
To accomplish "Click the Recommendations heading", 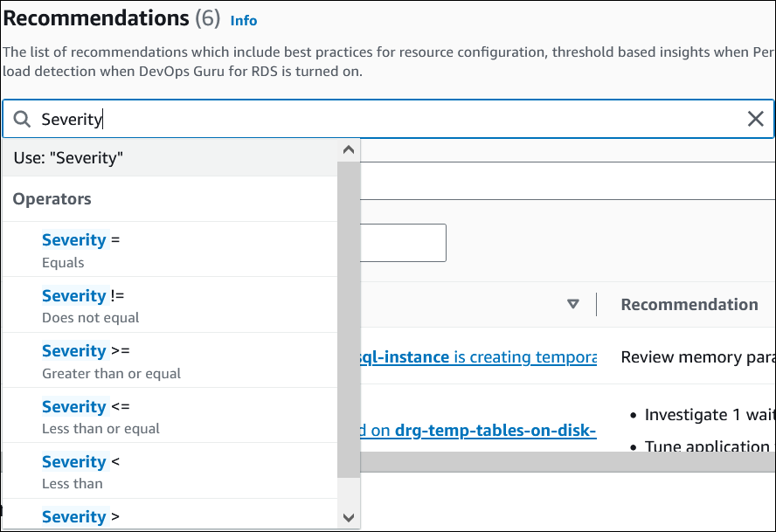I will (96, 17).
